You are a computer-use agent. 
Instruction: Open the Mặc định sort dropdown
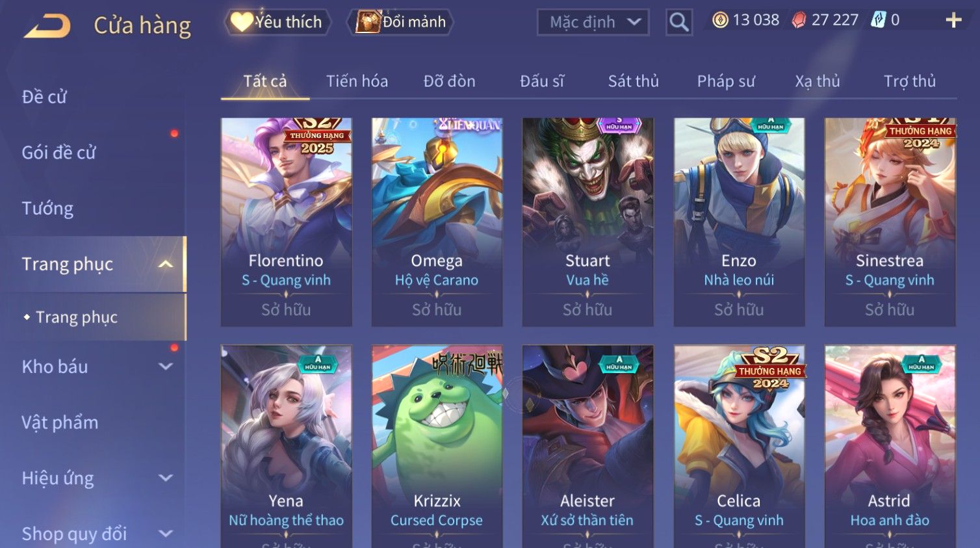(593, 22)
